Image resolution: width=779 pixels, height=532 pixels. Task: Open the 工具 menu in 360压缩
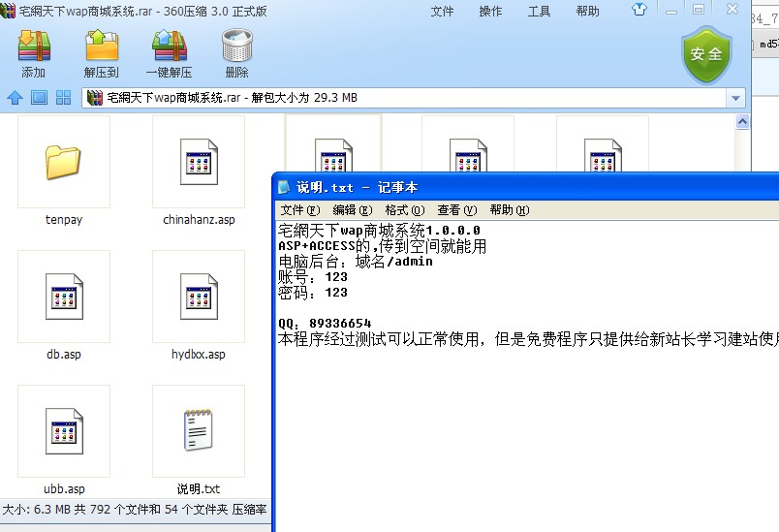pyautogui.click(x=539, y=11)
